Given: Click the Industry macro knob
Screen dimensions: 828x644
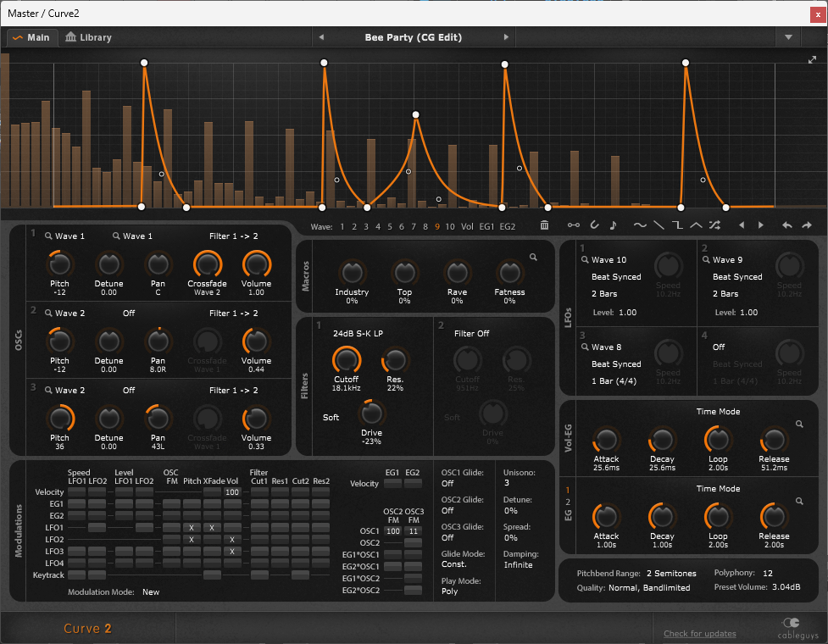Looking at the screenshot, I should [352, 272].
